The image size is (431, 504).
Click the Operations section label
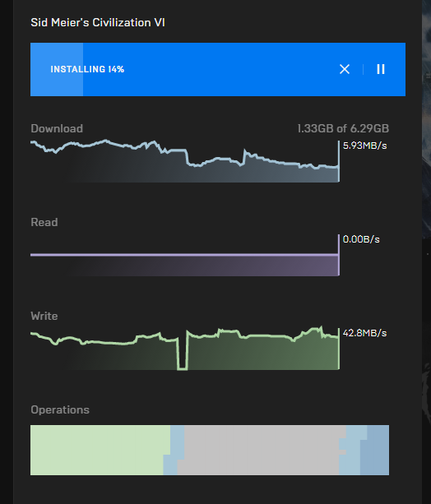[x=60, y=409]
